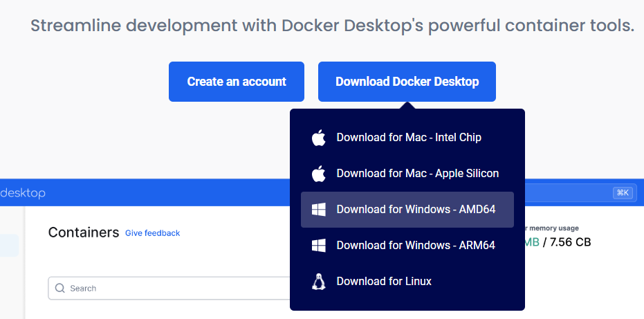The image size is (644, 319).
Task: Open the Give feedback link
Action: pos(152,233)
